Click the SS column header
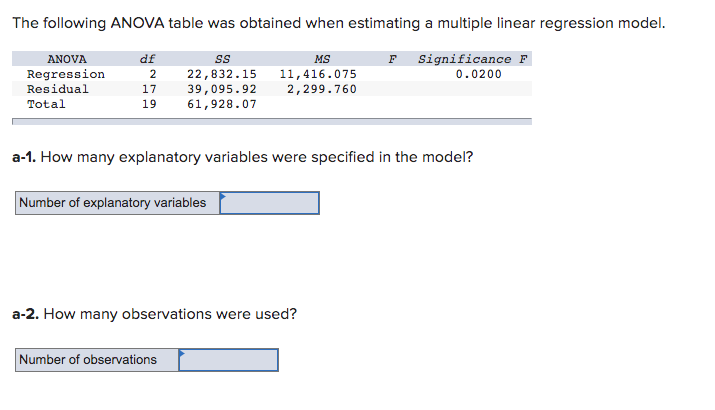Viewport: 715px width, 410px height. 222,59
